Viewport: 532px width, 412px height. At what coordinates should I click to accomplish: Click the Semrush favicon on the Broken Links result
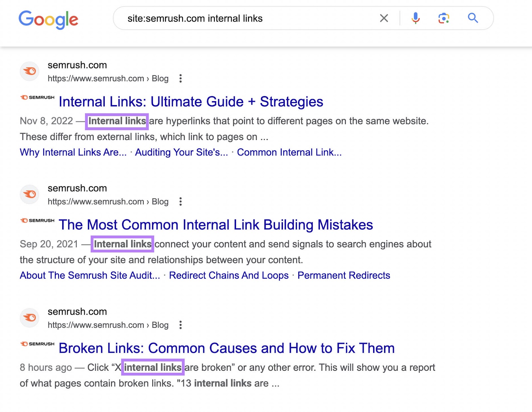tap(29, 318)
